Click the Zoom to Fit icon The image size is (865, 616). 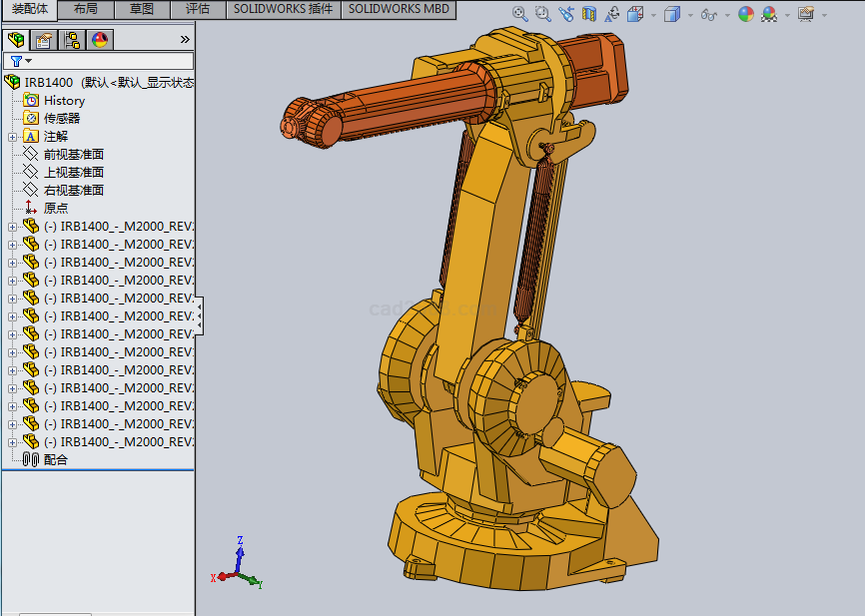coord(519,14)
